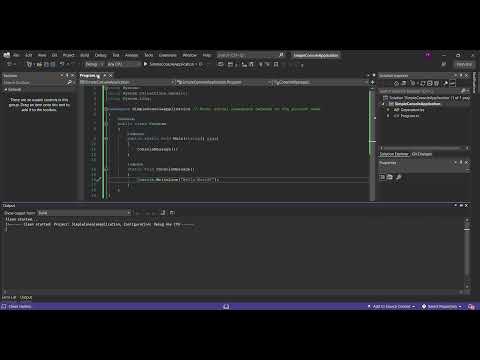Click the Collapse All icon in Solution Explorer
480x360 pixels.
point(430,83)
